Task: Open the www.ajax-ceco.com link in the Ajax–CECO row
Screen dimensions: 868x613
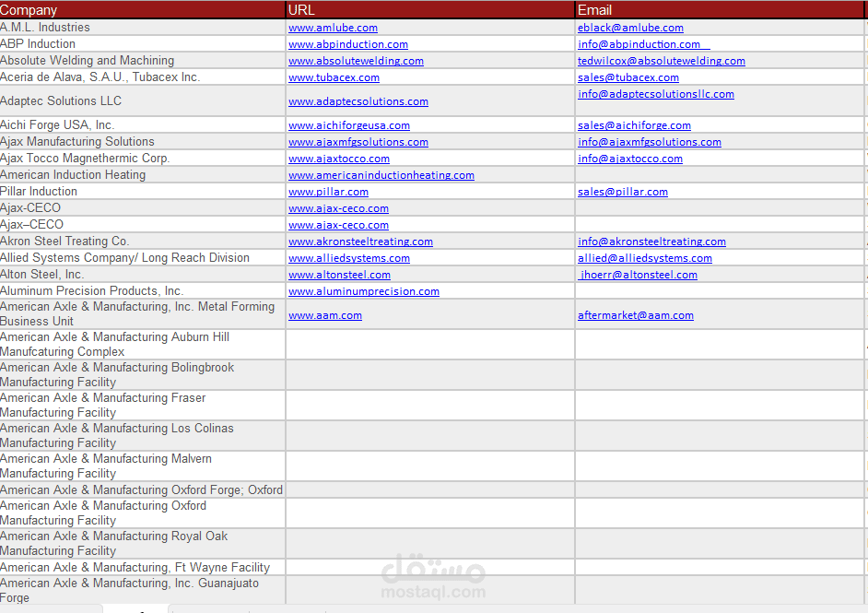Action: 338,225
